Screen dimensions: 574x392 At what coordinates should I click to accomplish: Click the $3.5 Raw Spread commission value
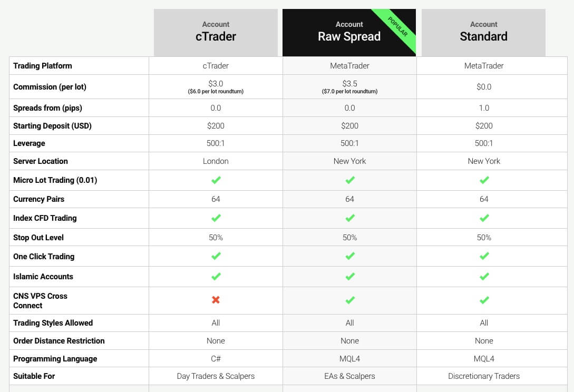click(x=349, y=84)
